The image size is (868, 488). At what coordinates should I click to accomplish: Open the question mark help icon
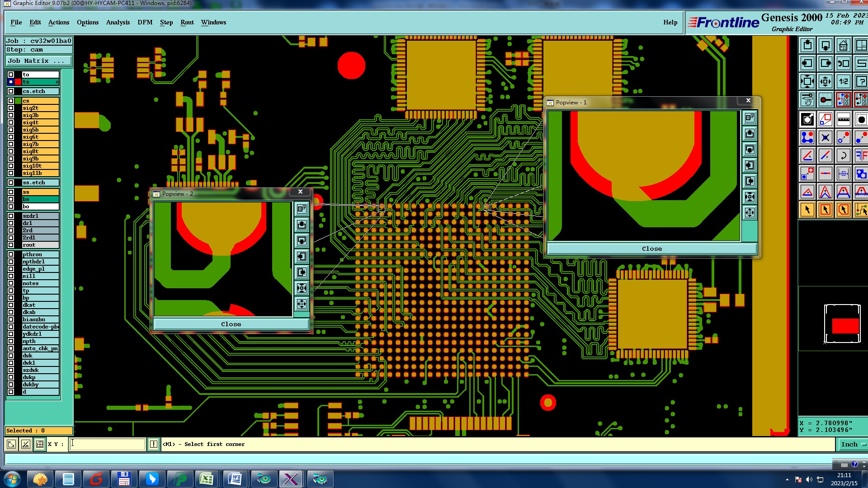[x=861, y=82]
